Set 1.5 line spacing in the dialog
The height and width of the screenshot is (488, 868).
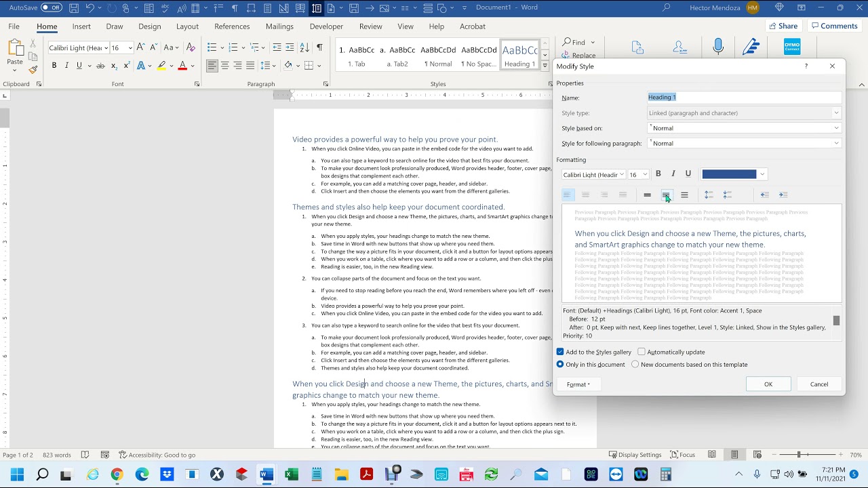pyautogui.click(x=666, y=195)
